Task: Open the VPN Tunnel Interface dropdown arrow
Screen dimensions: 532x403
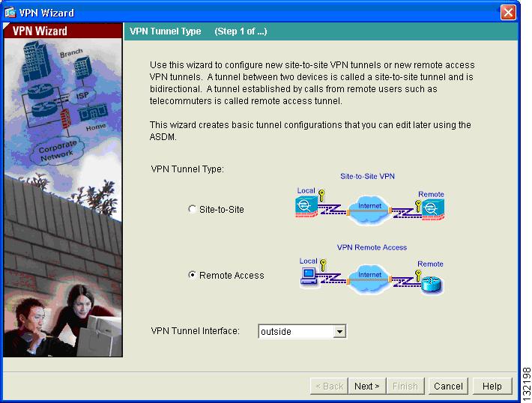Action: [x=339, y=331]
